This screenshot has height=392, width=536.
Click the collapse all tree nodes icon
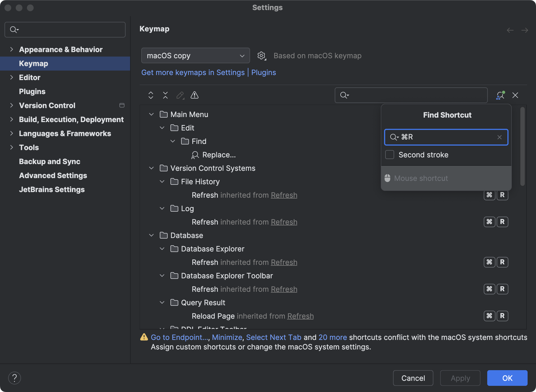click(165, 95)
